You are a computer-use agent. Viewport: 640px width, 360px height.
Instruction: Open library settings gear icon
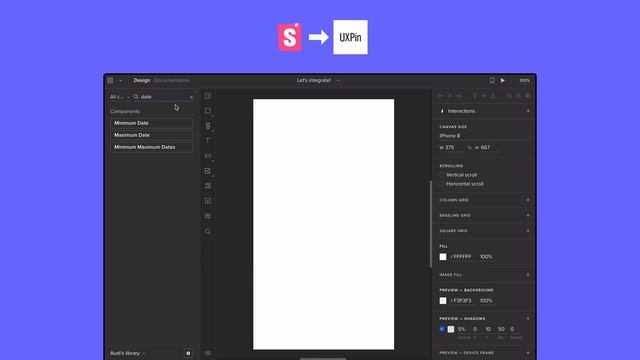pyautogui.click(x=188, y=353)
